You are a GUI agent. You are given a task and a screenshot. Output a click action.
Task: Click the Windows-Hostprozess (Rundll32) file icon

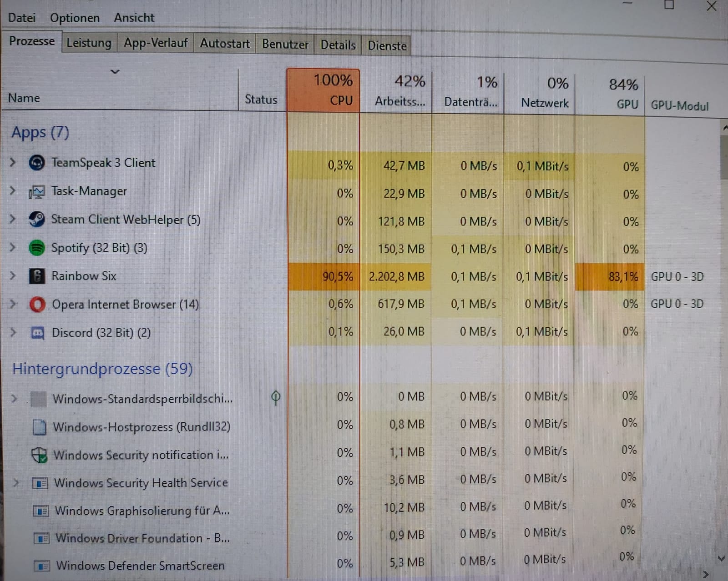pyautogui.click(x=40, y=427)
